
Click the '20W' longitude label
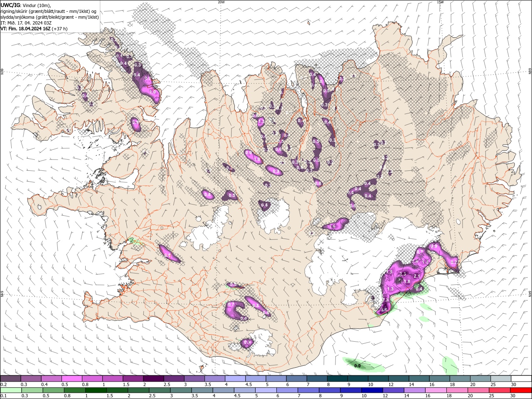click(221, 2)
